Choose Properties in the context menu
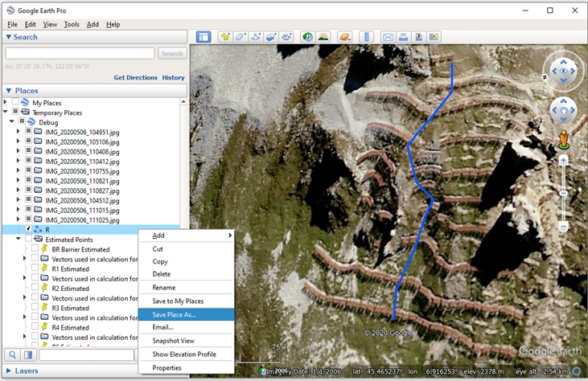Screen dimensions: 588x381 (x=187, y=368)
